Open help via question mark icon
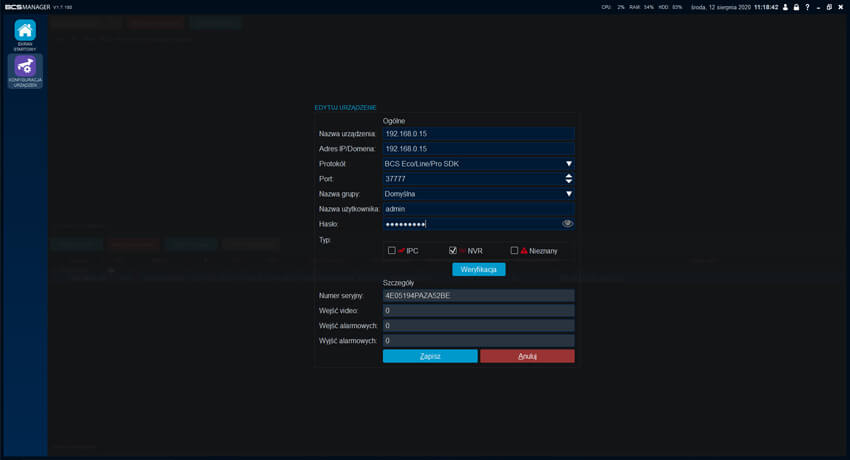The image size is (850, 460). pos(807,7)
